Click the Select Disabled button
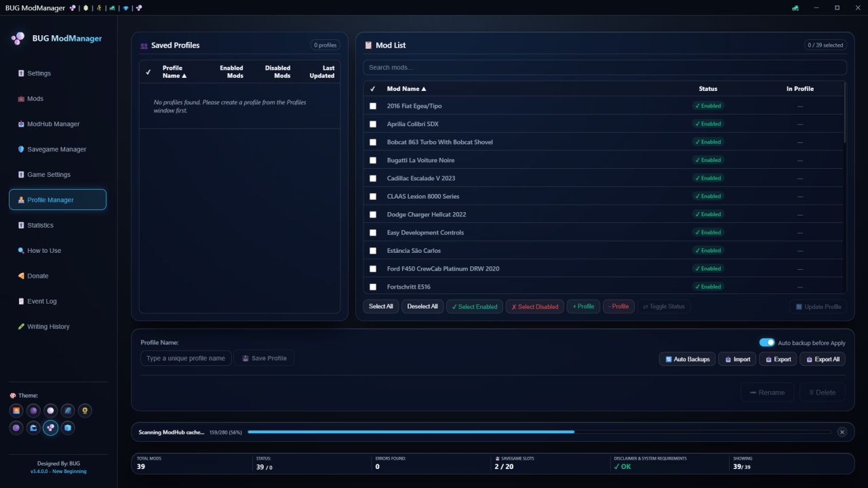The image size is (868, 488). tap(535, 306)
